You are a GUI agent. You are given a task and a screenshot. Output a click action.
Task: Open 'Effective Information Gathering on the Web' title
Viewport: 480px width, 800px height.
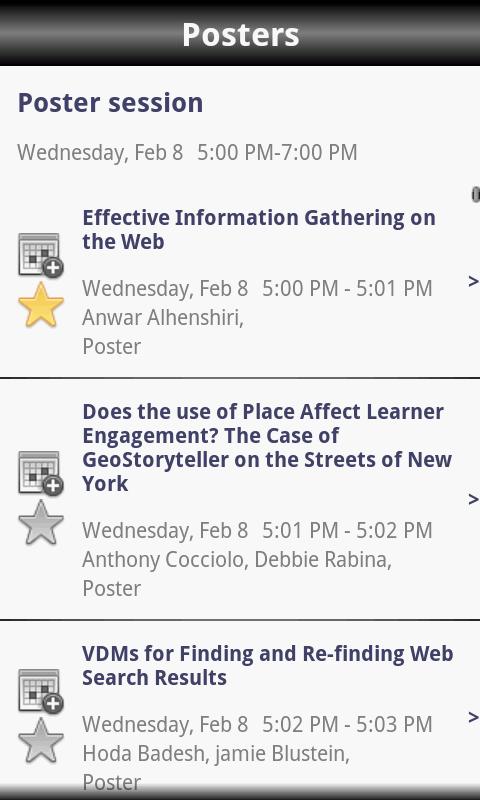[x=259, y=230]
